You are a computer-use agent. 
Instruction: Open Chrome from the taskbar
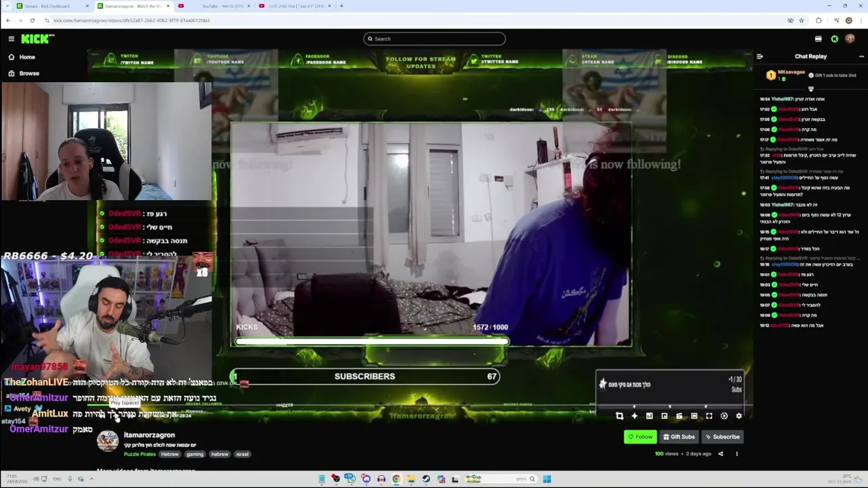(x=396, y=479)
